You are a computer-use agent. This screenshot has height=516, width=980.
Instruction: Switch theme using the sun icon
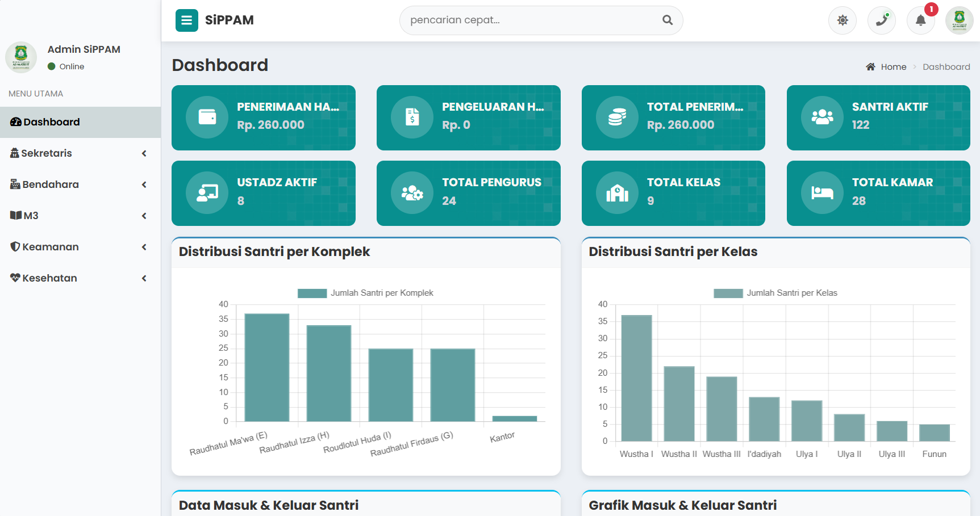click(842, 20)
